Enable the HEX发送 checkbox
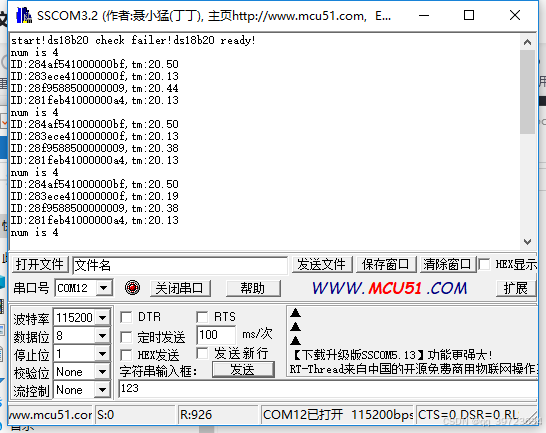 click(126, 355)
